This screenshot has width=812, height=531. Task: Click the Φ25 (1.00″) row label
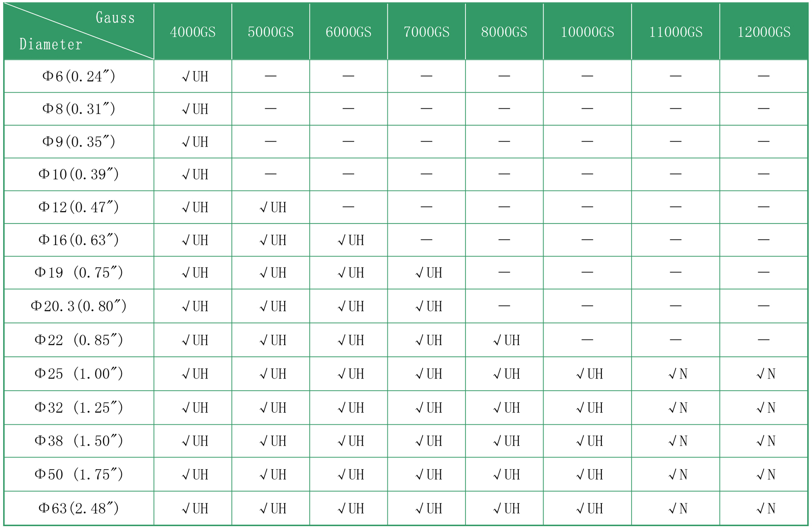click(x=79, y=374)
